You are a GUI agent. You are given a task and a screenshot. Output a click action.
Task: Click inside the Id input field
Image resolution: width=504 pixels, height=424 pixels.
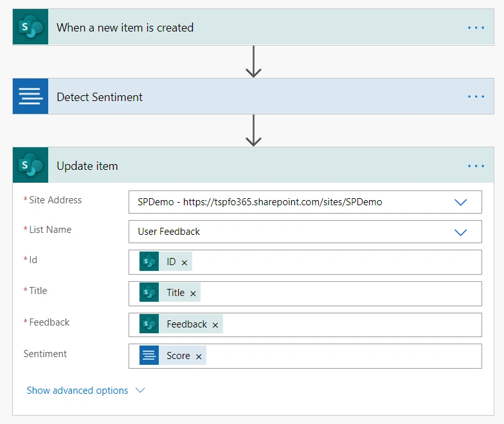click(x=305, y=263)
